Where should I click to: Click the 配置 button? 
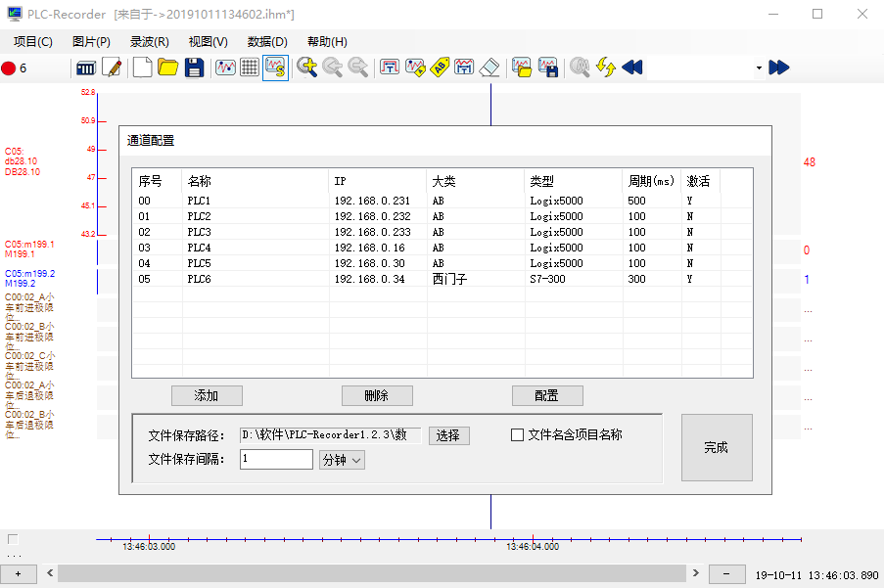[547, 395]
